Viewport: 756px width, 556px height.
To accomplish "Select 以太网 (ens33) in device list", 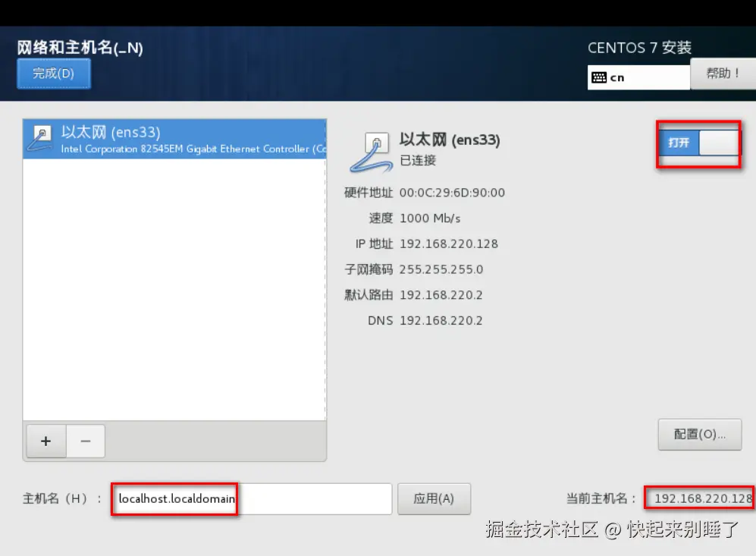I will [174, 139].
